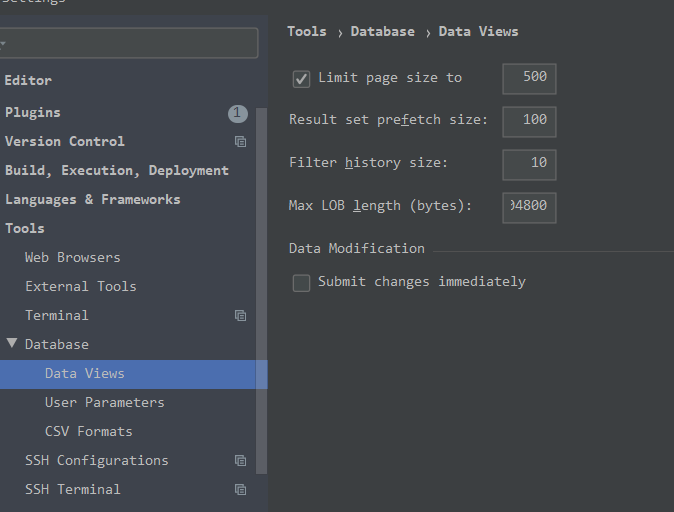Open User Parameters settings page
The image size is (674, 512).
click(104, 402)
